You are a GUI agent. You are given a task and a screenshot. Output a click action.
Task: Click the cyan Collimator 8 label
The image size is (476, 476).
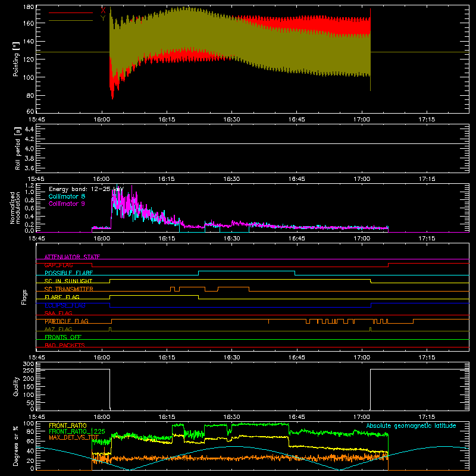point(67,196)
